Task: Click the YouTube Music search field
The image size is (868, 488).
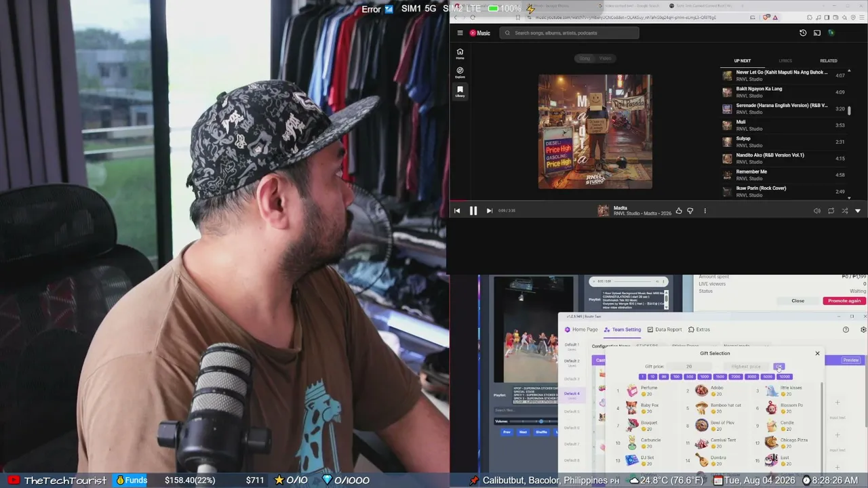Action: pyautogui.click(x=570, y=33)
